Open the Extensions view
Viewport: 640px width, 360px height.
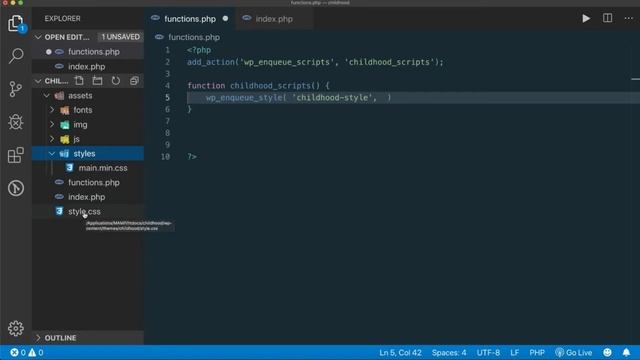16,155
